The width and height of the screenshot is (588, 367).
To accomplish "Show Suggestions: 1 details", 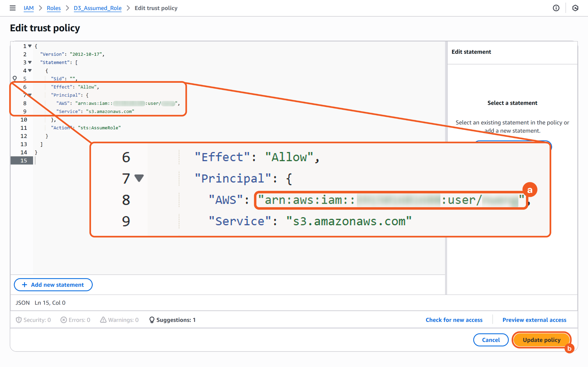I will coord(173,320).
